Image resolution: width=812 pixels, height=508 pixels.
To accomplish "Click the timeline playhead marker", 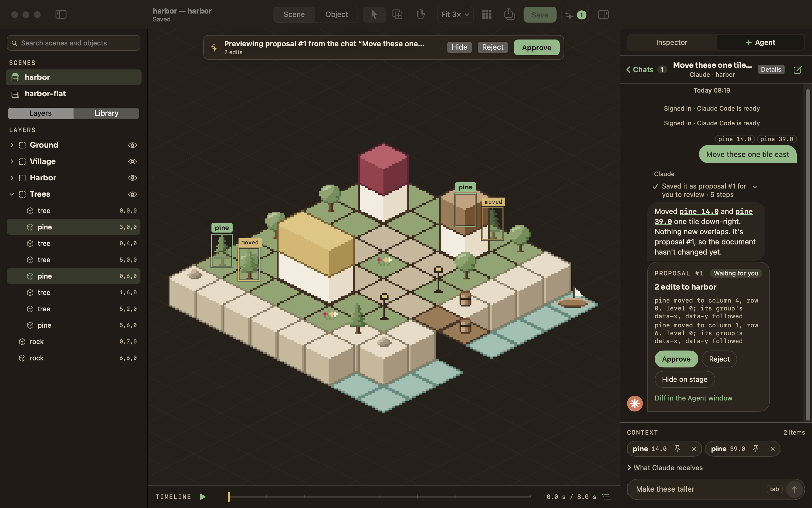I will 229,497.
